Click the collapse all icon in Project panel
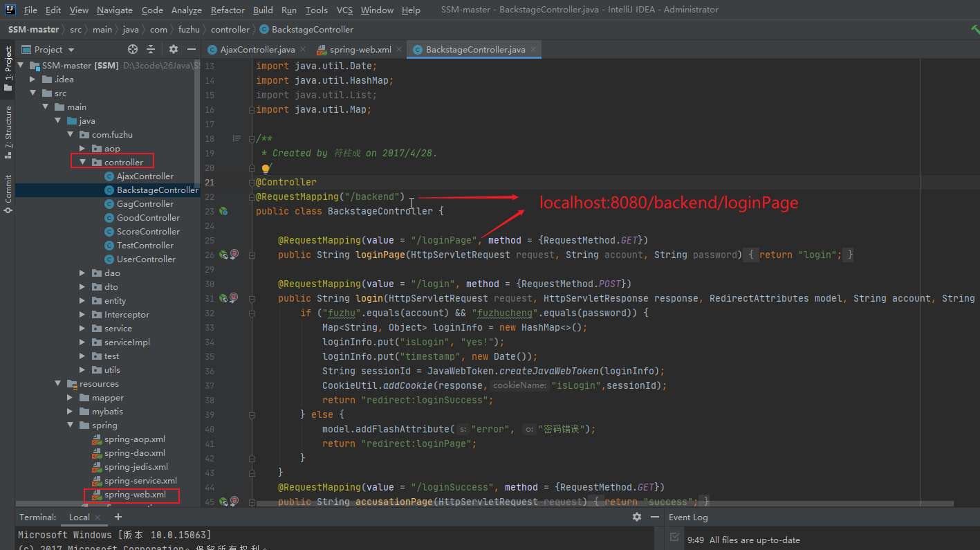The width and height of the screenshot is (980, 550). pos(151,49)
